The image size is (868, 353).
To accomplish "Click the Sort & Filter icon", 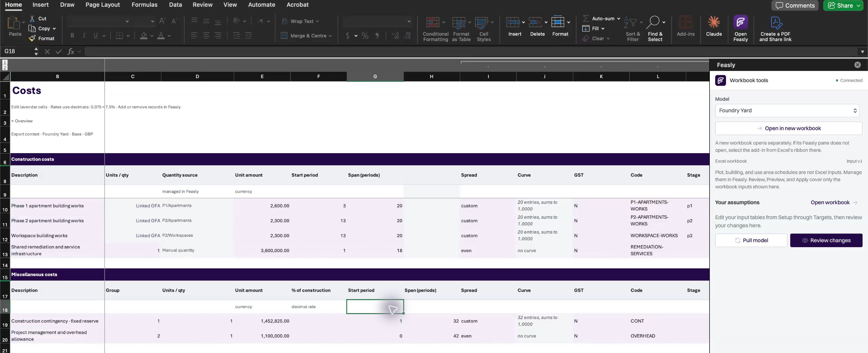I will click(630, 22).
